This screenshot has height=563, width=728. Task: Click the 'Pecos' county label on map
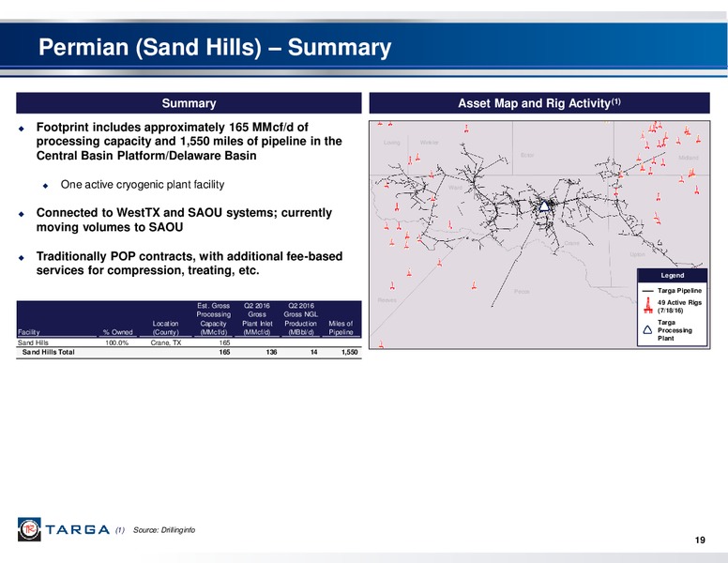(x=522, y=292)
